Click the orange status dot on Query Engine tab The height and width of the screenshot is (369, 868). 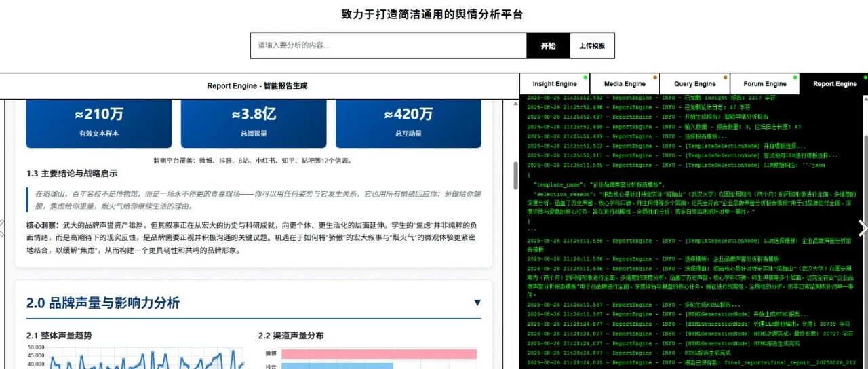725,77
